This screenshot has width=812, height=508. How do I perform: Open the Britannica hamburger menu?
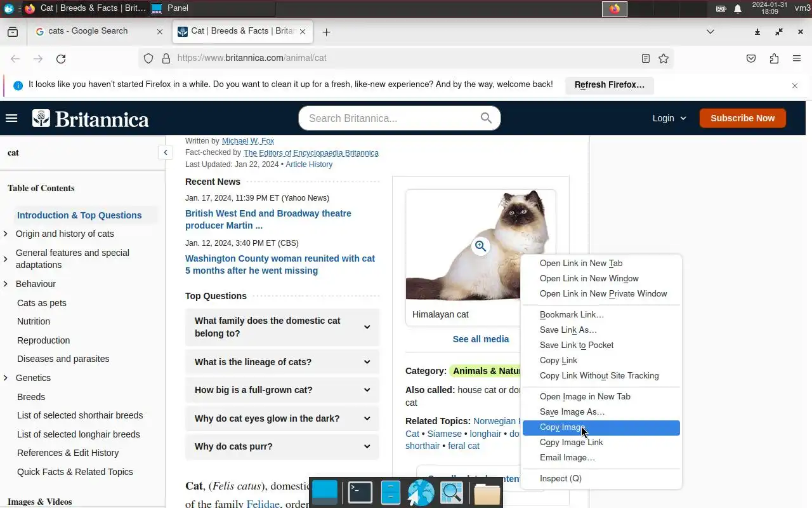pos(11,118)
